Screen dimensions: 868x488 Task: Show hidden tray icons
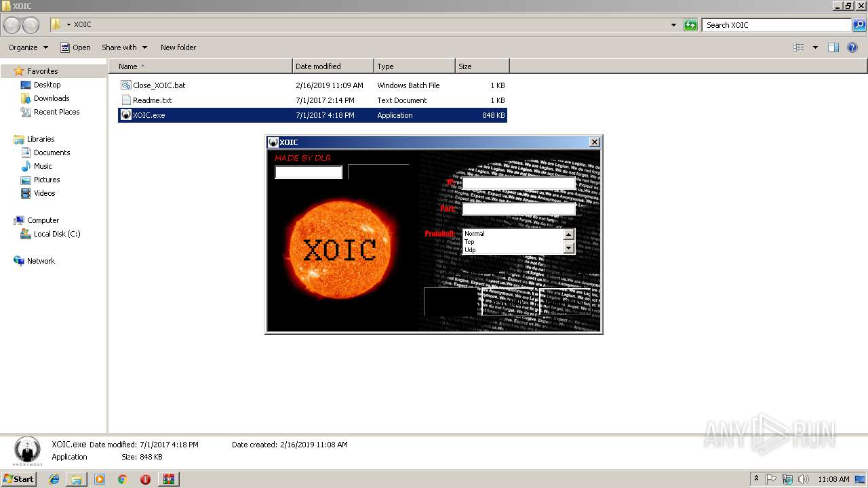pos(756,479)
